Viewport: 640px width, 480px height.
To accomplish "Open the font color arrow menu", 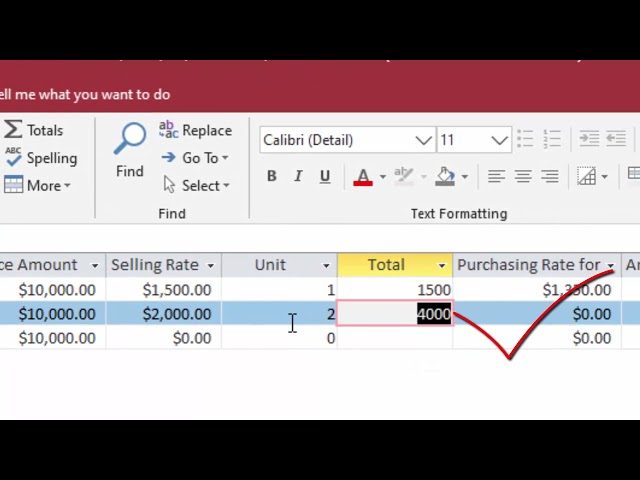I will tap(382, 177).
